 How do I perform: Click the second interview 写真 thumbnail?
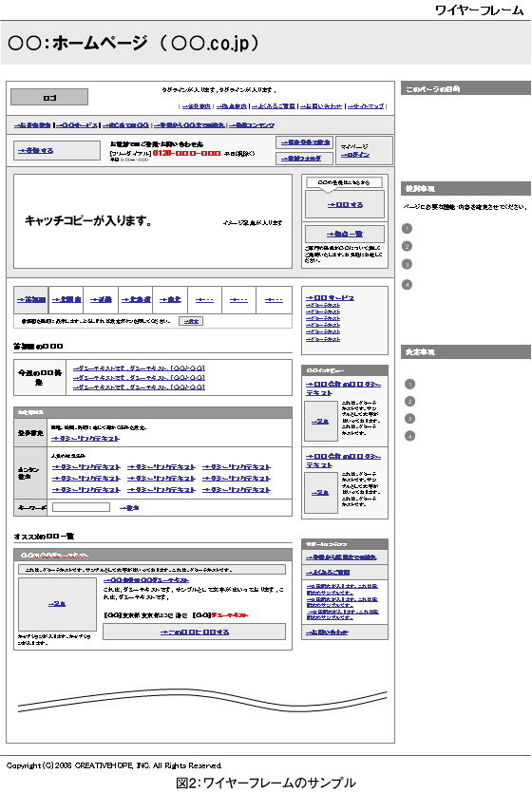(320, 493)
